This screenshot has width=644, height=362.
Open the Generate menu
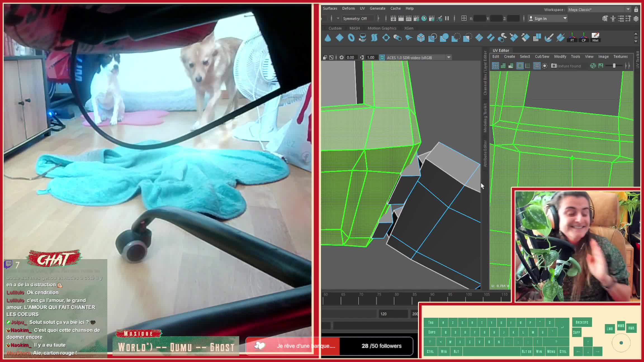[378, 8]
